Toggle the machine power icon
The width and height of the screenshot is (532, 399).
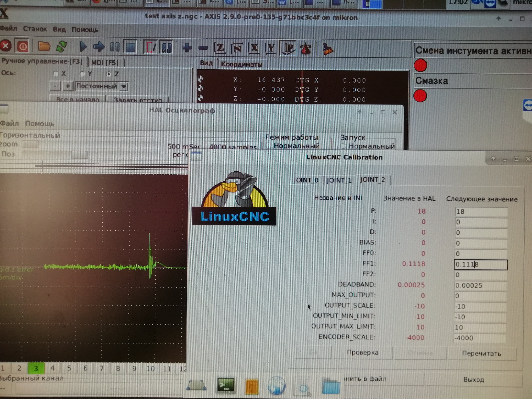(x=23, y=46)
